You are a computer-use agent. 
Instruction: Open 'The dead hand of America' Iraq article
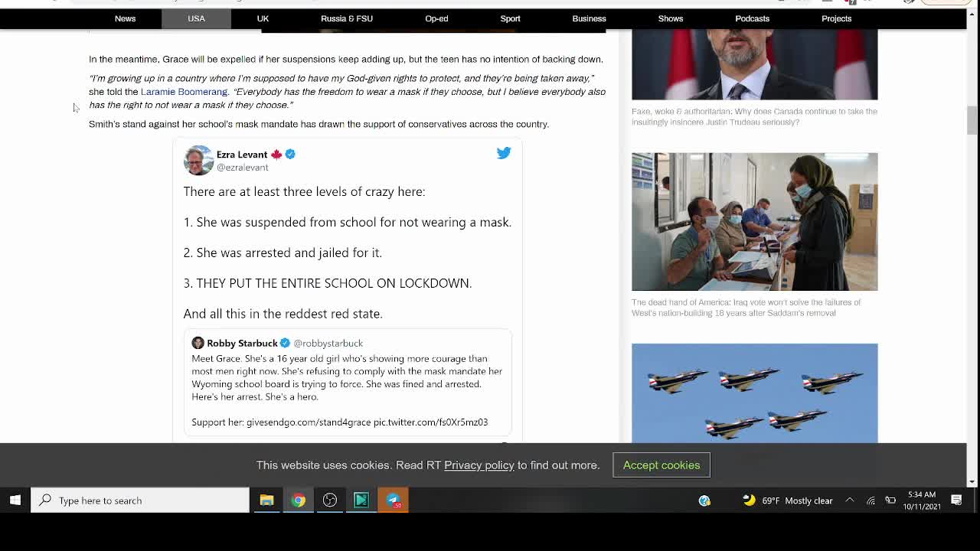[x=746, y=308]
